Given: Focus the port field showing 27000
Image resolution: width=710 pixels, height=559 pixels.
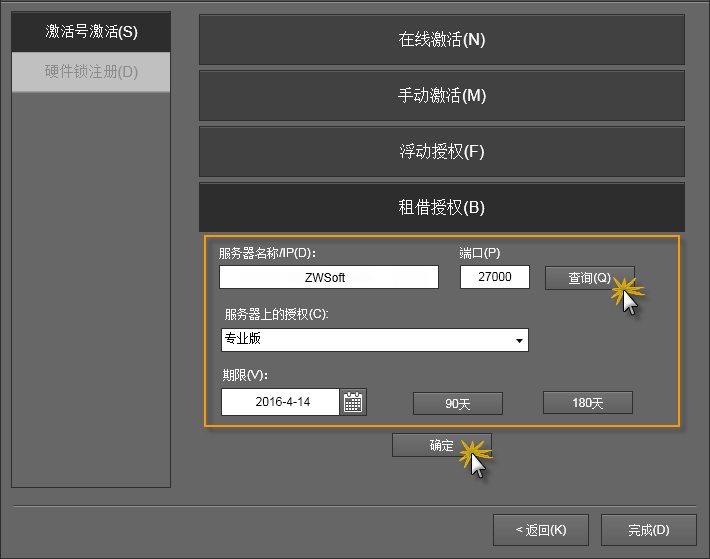Looking at the screenshot, I should pyautogui.click(x=494, y=277).
